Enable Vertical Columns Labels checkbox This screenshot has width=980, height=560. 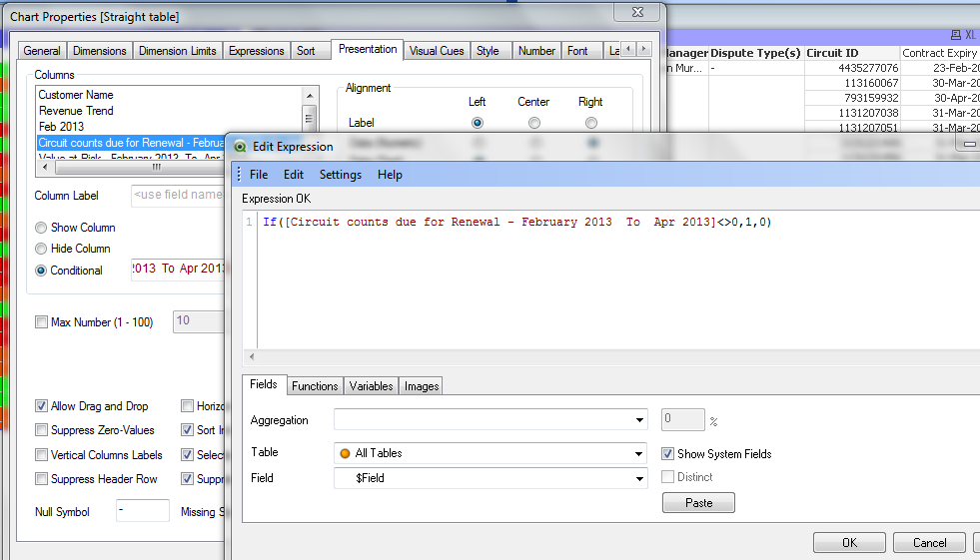point(41,454)
